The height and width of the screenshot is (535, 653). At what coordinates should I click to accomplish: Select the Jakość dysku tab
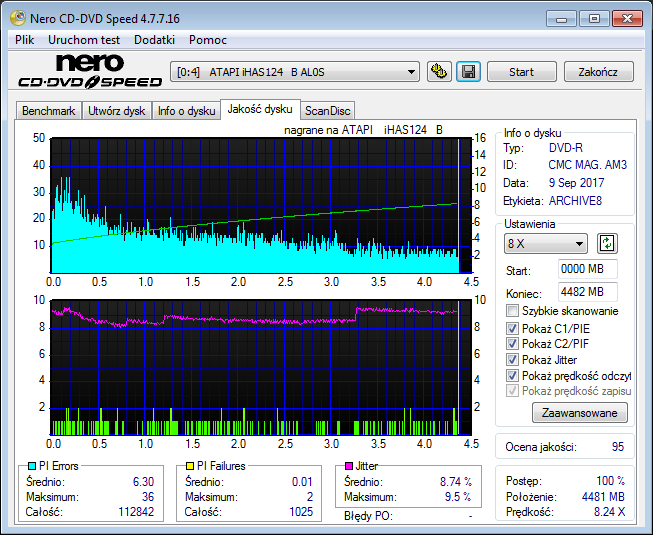coord(260,109)
